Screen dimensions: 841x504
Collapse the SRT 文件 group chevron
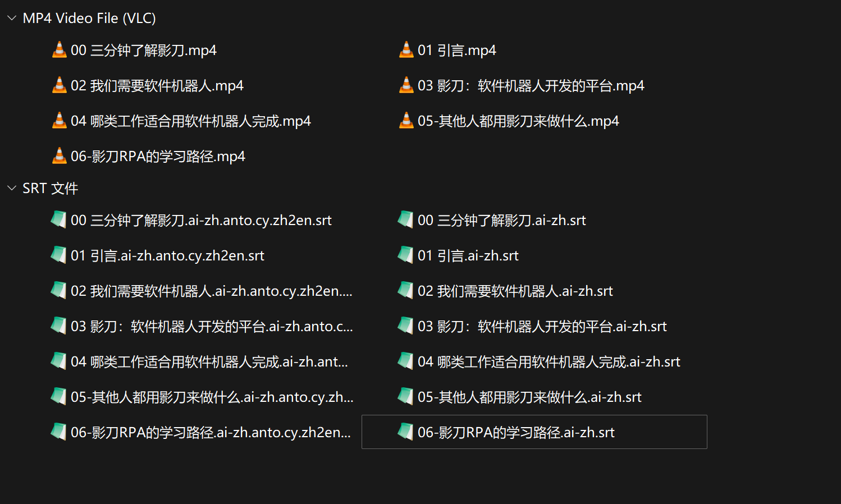[11, 188]
